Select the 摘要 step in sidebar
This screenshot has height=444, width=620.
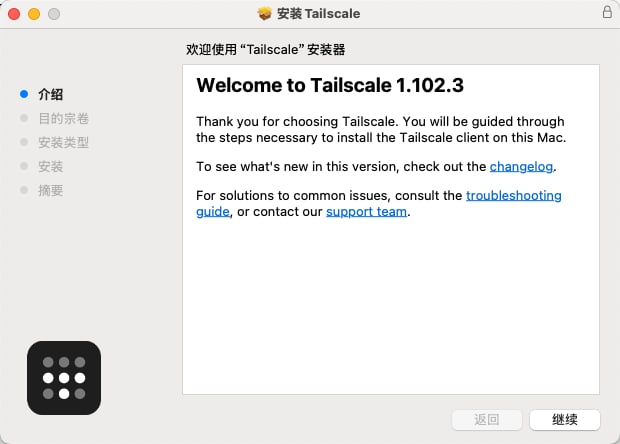51,191
